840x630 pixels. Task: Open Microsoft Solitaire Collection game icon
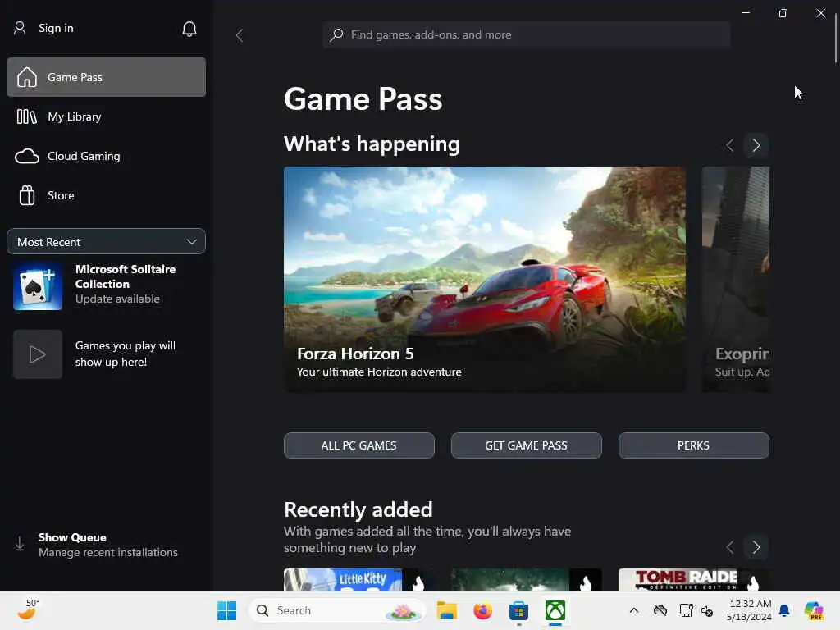click(38, 286)
